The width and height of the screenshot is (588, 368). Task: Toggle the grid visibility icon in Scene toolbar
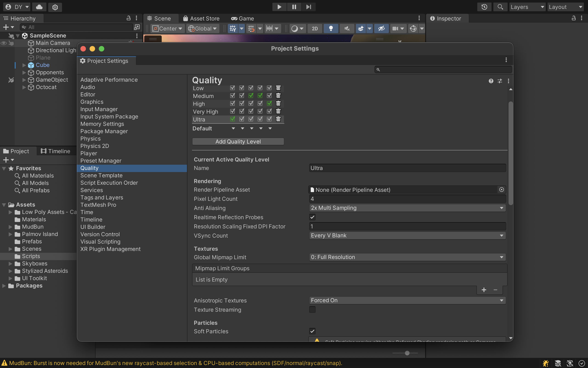coord(233,29)
